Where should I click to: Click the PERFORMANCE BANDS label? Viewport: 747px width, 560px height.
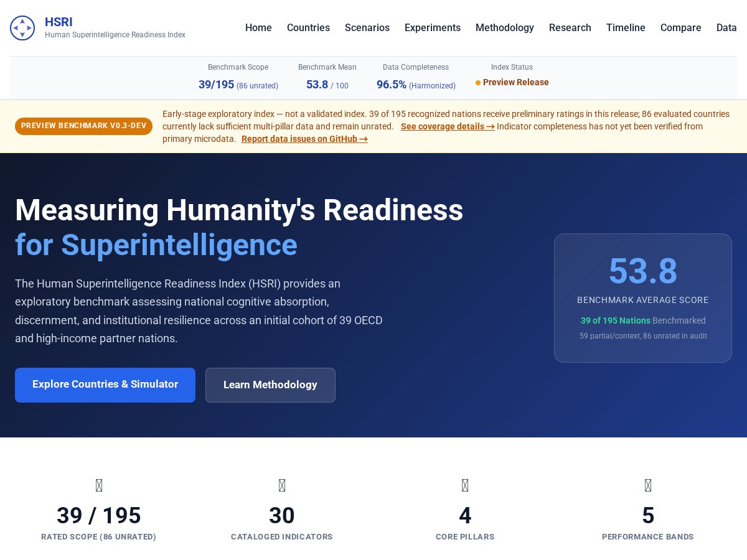648,537
